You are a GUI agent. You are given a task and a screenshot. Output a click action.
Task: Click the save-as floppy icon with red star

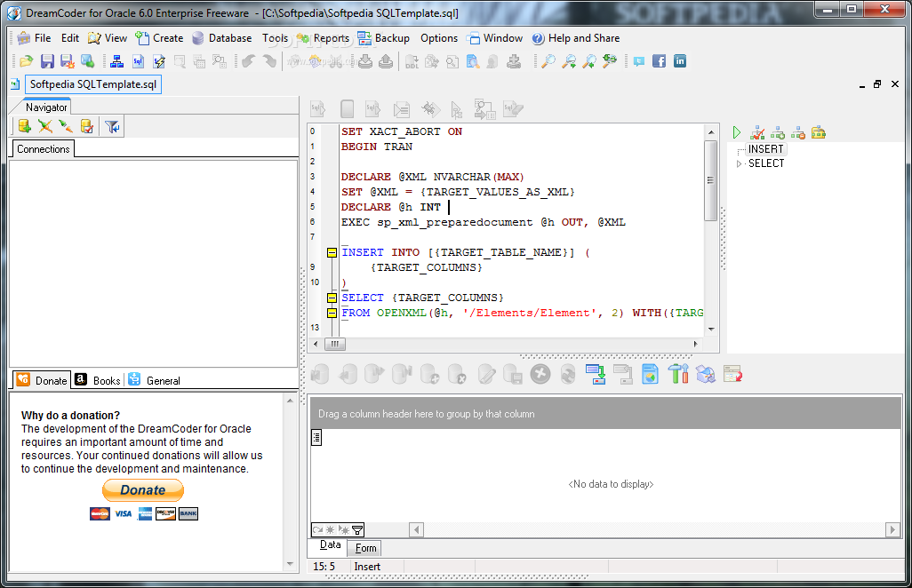tap(68, 61)
